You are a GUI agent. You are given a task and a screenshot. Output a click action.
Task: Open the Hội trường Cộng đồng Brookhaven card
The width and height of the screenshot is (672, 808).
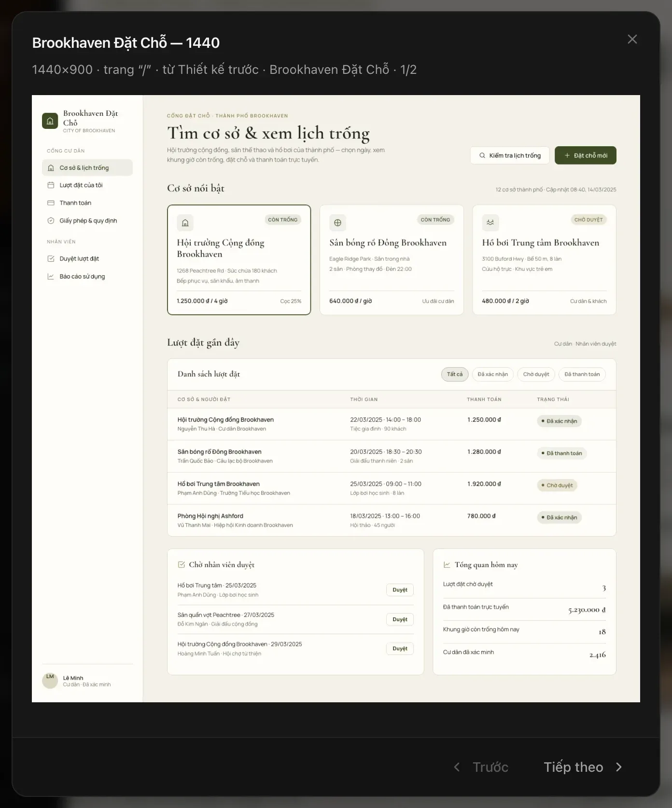tap(239, 260)
